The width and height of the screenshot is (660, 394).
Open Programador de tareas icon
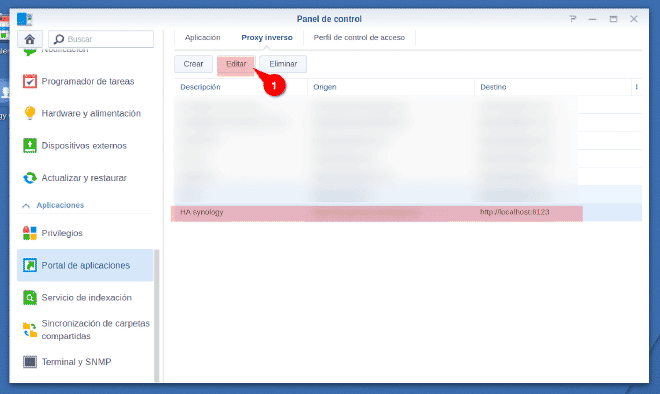coord(29,81)
